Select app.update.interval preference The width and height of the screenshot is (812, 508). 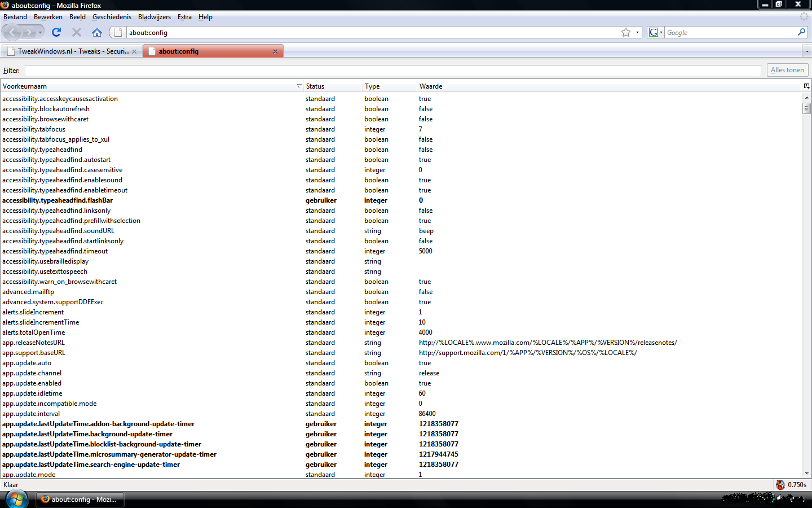pyautogui.click(x=401, y=414)
